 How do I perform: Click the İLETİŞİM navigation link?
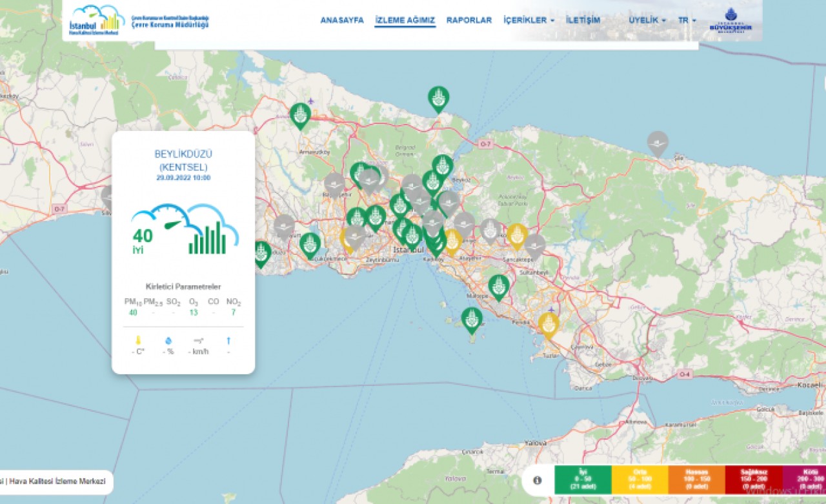(583, 20)
